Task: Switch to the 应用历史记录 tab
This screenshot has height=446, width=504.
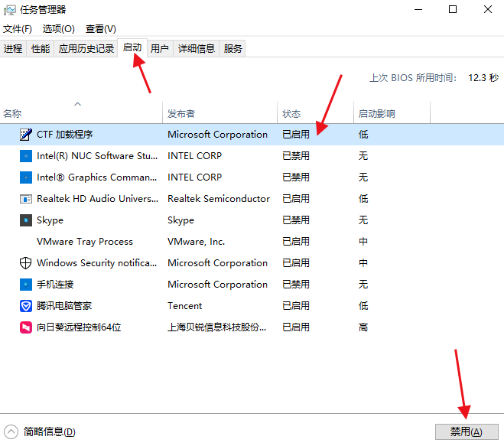Action: 86,48
